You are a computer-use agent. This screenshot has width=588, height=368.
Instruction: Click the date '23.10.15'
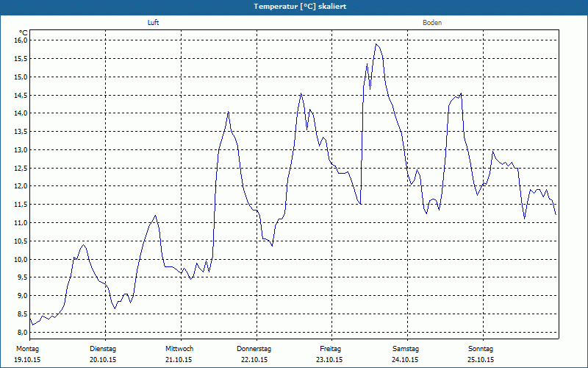coord(329,360)
